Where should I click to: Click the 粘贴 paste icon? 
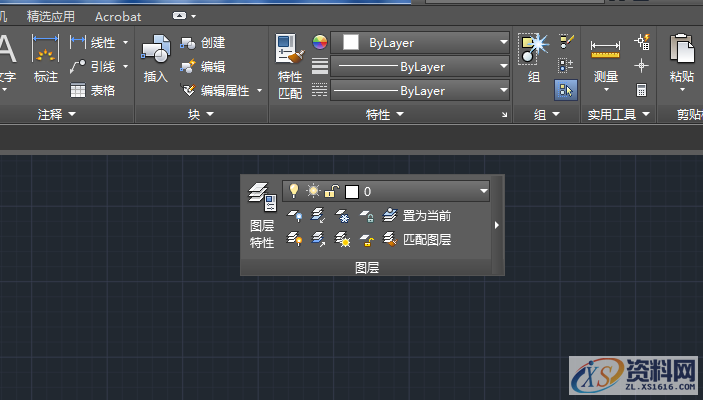click(682, 58)
